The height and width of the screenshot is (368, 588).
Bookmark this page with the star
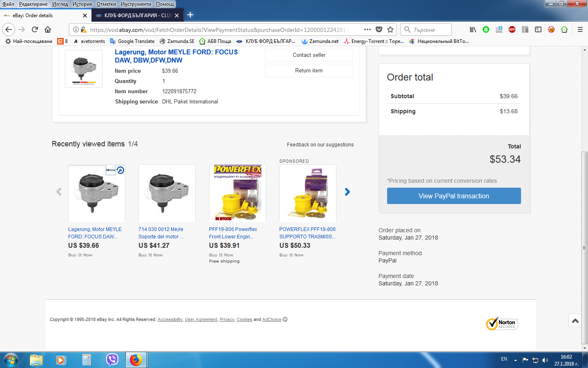pyautogui.click(x=390, y=29)
